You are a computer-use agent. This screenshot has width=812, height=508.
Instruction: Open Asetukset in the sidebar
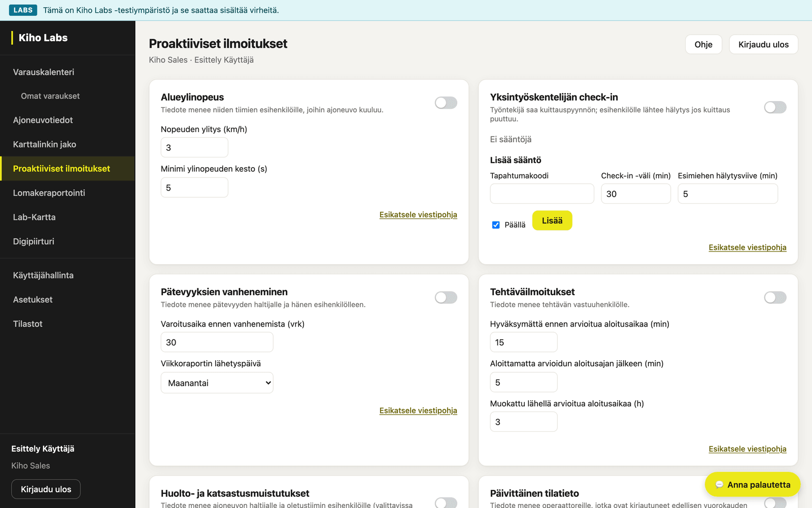click(x=67, y=300)
